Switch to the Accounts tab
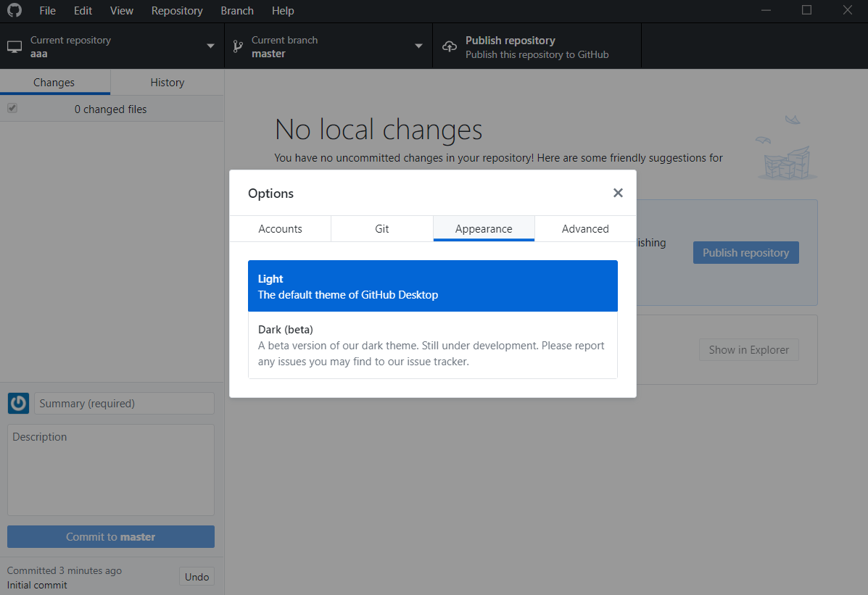 [281, 228]
